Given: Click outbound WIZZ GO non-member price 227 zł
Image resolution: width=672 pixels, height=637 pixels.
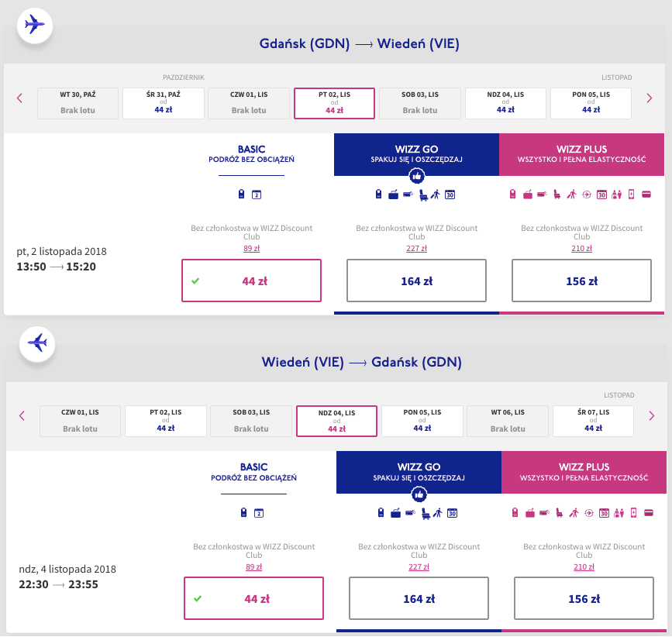Looking at the screenshot, I should click(x=416, y=249).
